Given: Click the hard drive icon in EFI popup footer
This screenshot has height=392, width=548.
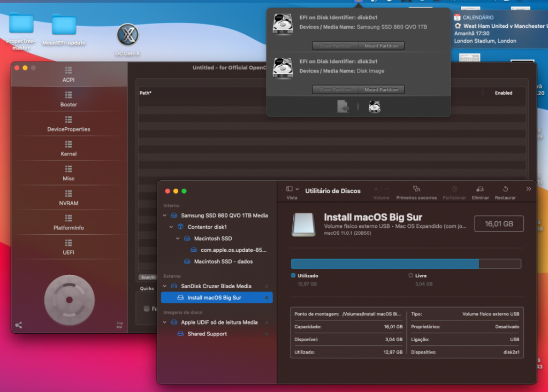Looking at the screenshot, I should click(x=375, y=107).
